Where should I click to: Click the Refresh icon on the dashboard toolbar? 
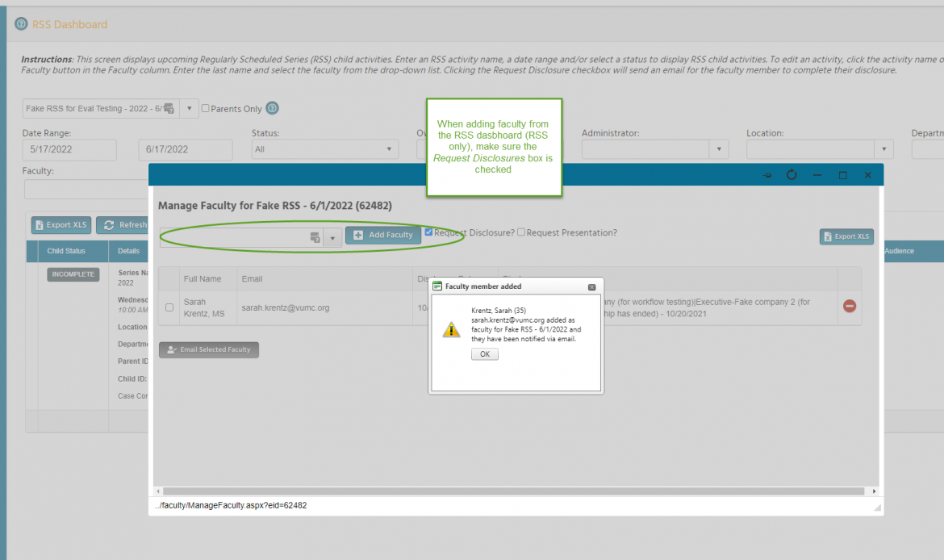click(108, 225)
